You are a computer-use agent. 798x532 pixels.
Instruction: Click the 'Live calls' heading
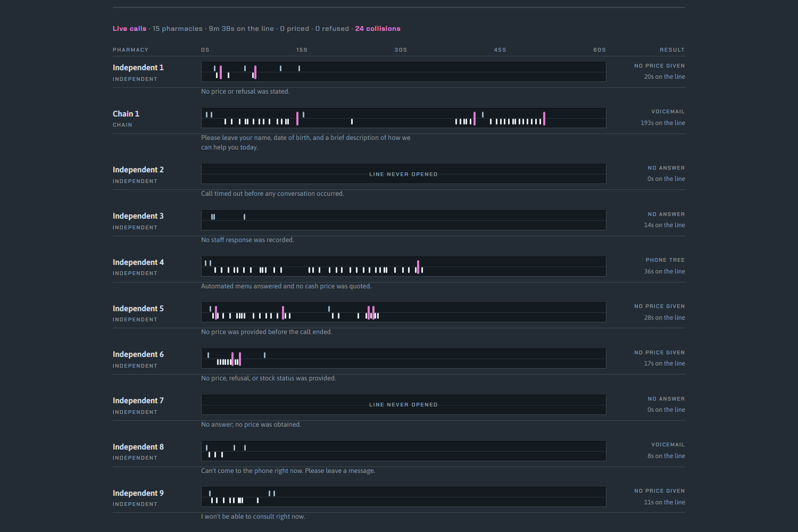pyautogui.click(x=129, y=29)
